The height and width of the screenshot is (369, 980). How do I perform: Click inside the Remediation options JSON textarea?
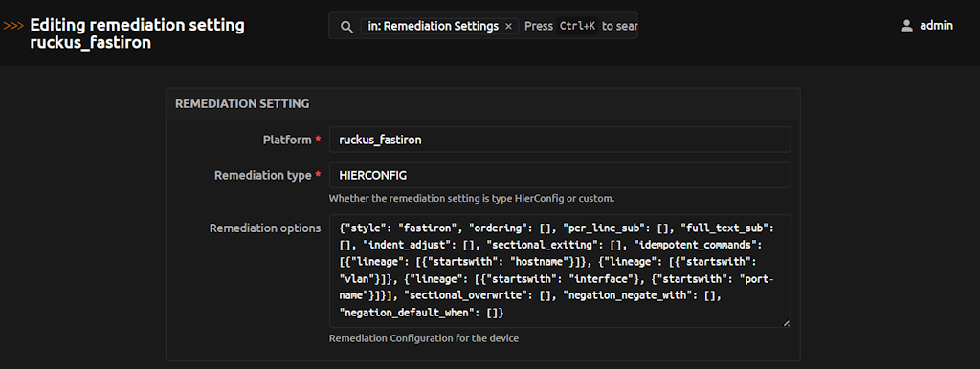pyautogui.click(x=559, y=271)
